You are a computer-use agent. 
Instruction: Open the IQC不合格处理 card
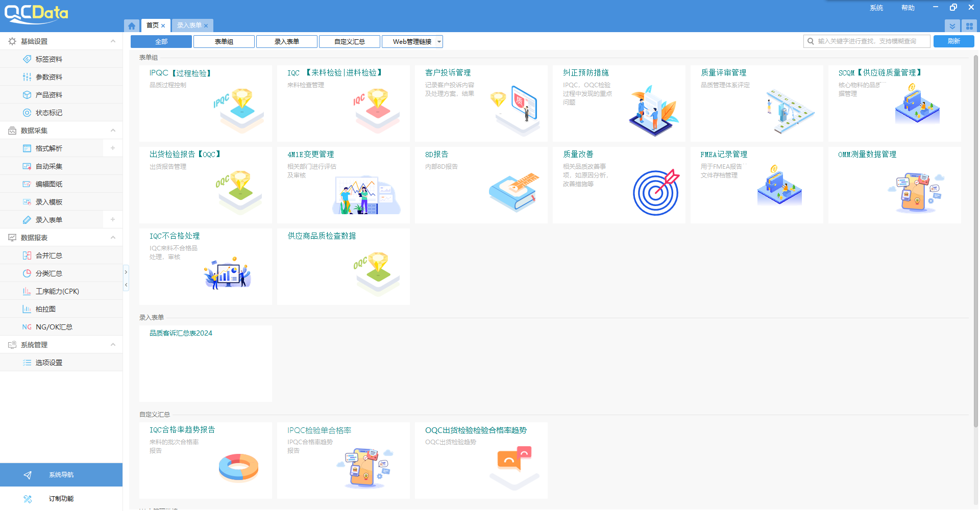pos(206,267)
